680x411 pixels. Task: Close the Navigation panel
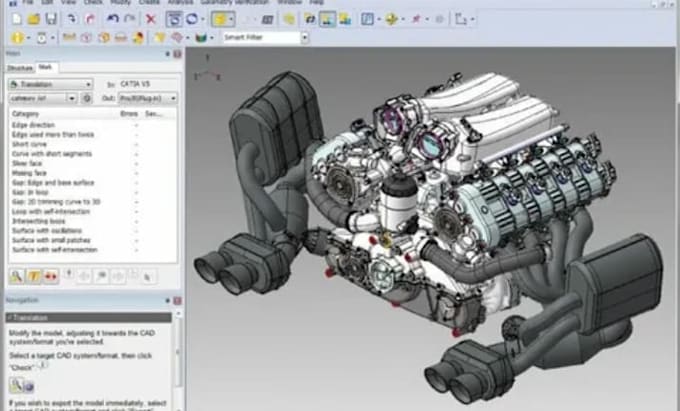177,300
